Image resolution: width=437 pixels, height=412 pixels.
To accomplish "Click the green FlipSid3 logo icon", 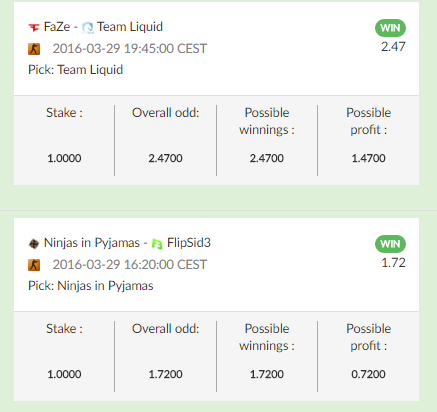I will [x=157, y=244].
